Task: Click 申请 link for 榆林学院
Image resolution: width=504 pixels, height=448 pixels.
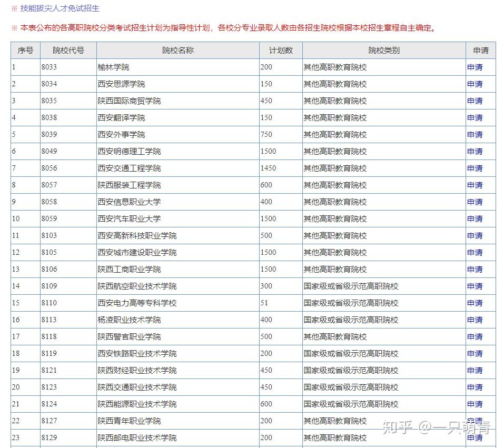Action: 475,67
